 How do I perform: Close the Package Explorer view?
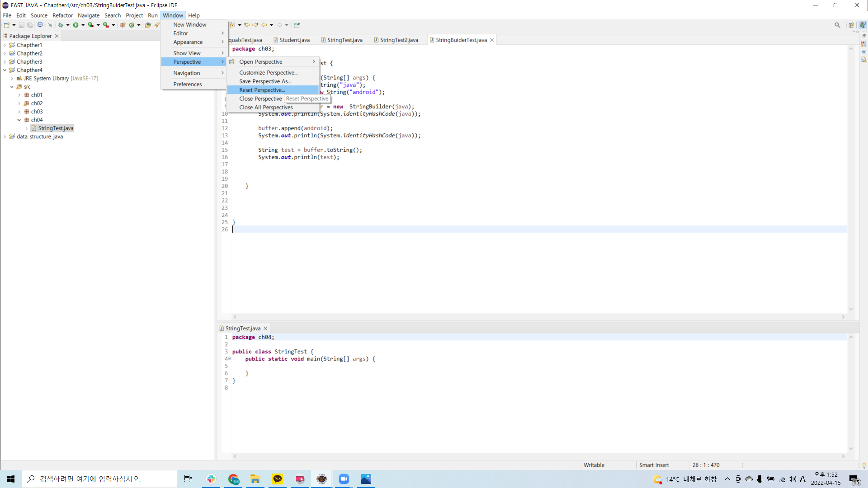pyautogui.click(x=57, y=36)
